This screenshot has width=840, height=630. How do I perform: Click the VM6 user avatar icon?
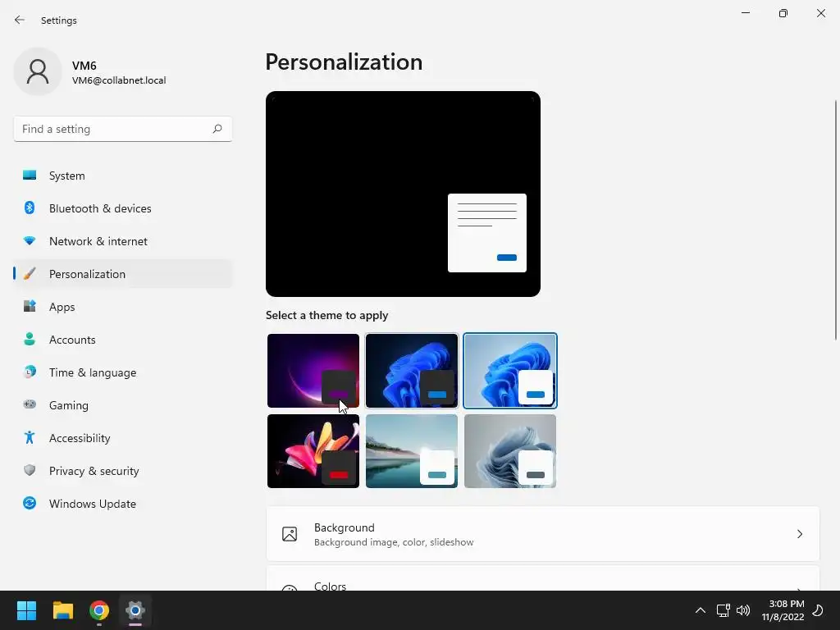38,71
